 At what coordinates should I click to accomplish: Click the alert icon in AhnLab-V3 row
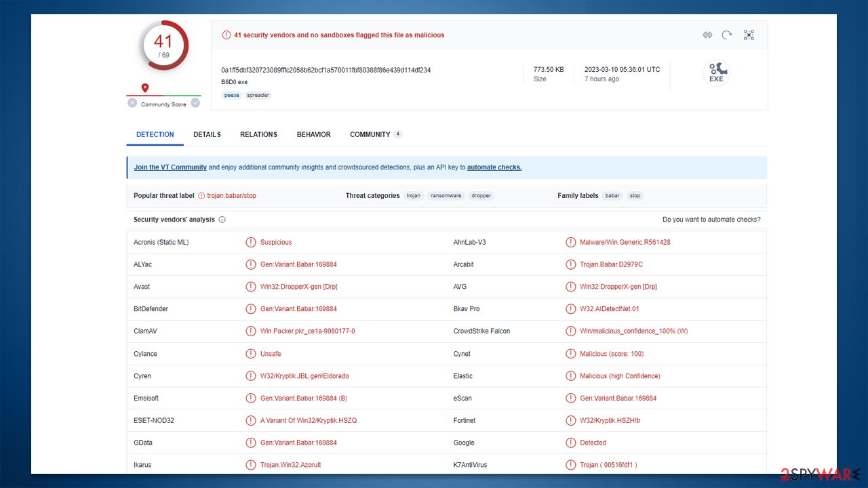click(570, 242)
